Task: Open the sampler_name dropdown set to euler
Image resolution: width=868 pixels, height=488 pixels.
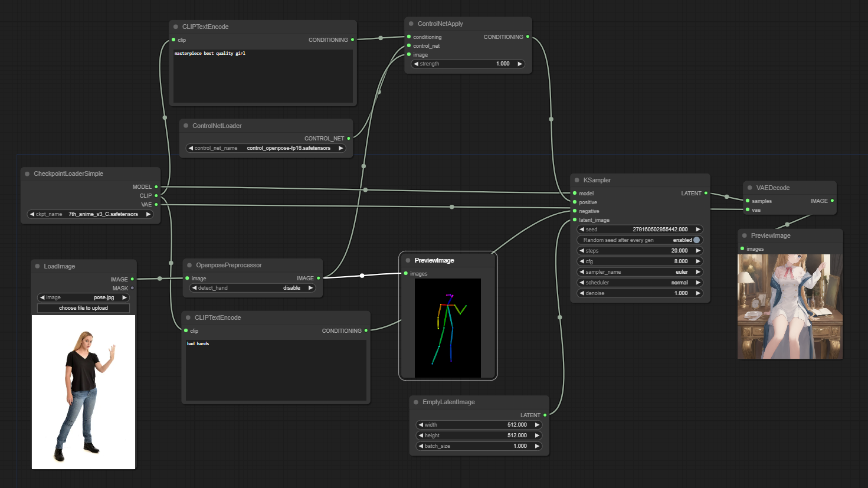Action: click(x=640, y=272)
